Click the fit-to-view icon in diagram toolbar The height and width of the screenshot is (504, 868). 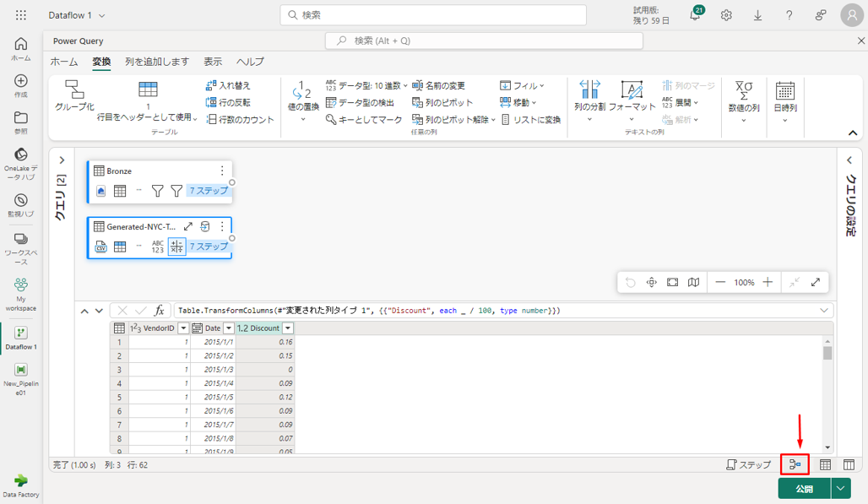coord(672,282)
